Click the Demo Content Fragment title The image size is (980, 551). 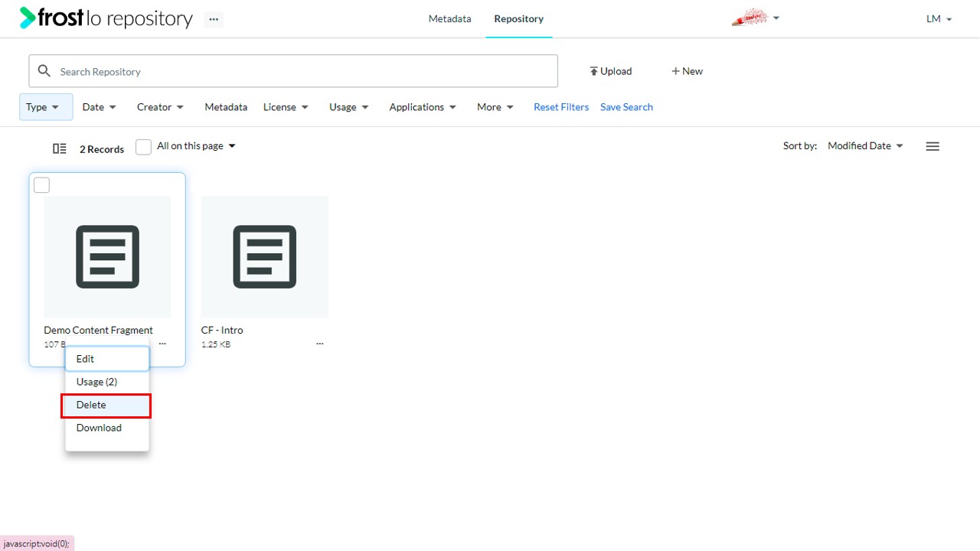98,331
